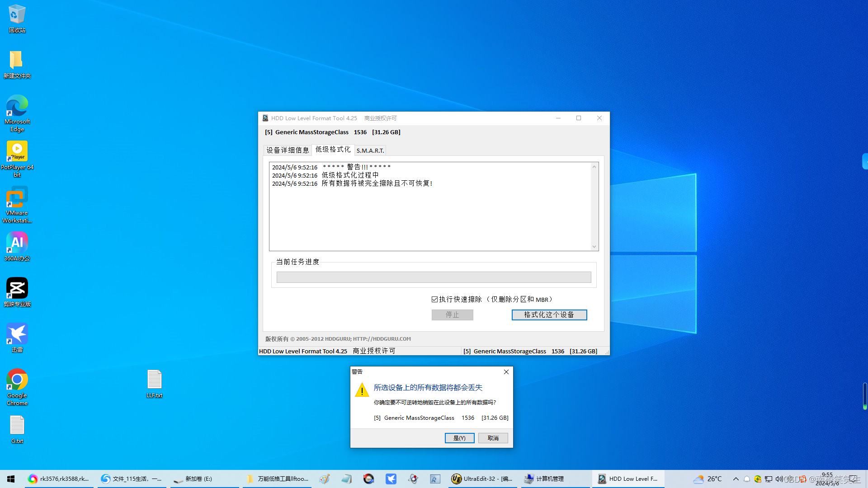The image size is (868, 488).
Task: Close the 警告 dialog with X
Action: click(506, 372)
